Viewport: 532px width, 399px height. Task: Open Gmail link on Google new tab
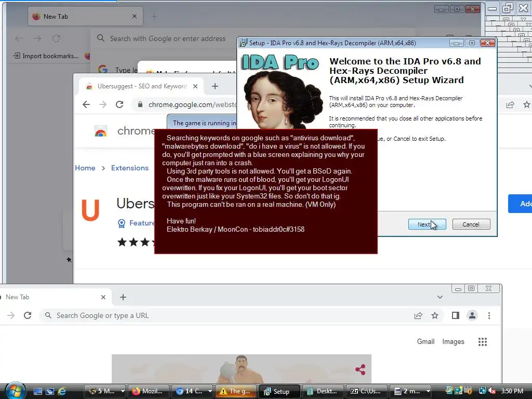425,342
